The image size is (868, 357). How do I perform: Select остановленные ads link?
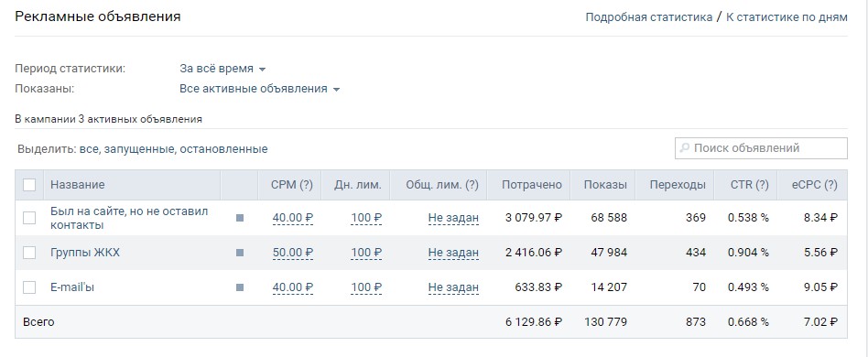223,149
